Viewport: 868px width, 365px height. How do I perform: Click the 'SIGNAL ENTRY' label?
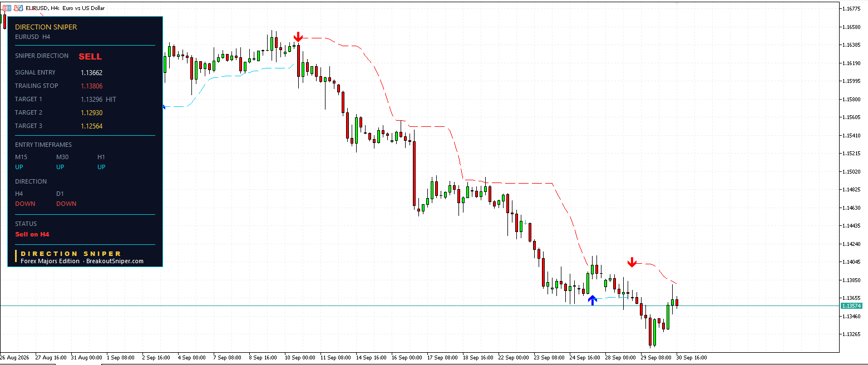(x=35, y=72)
